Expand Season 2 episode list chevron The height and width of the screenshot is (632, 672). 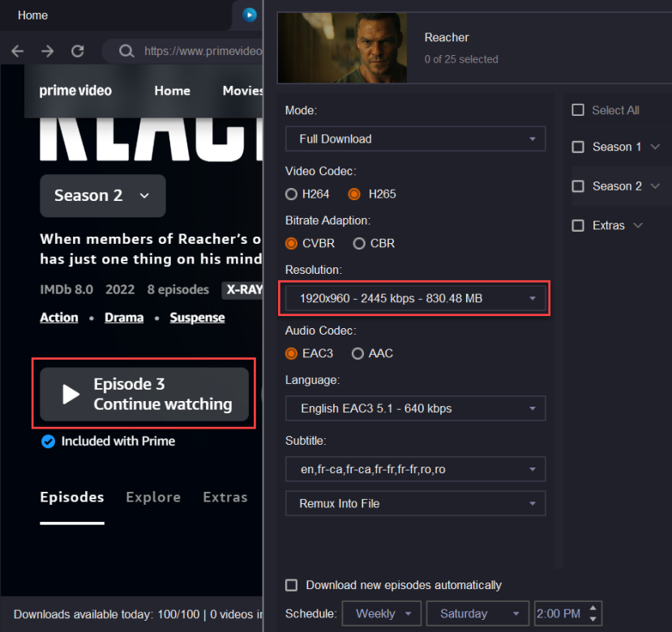pos(655,186)
